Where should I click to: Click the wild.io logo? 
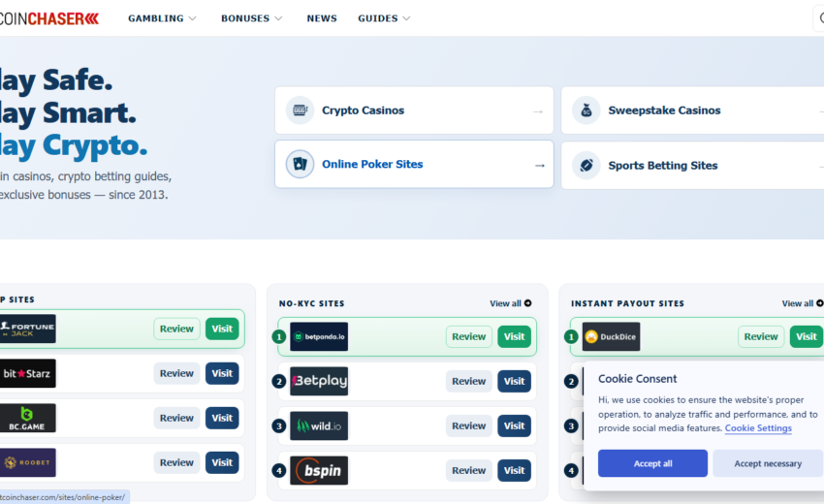(x=319, y=426)
